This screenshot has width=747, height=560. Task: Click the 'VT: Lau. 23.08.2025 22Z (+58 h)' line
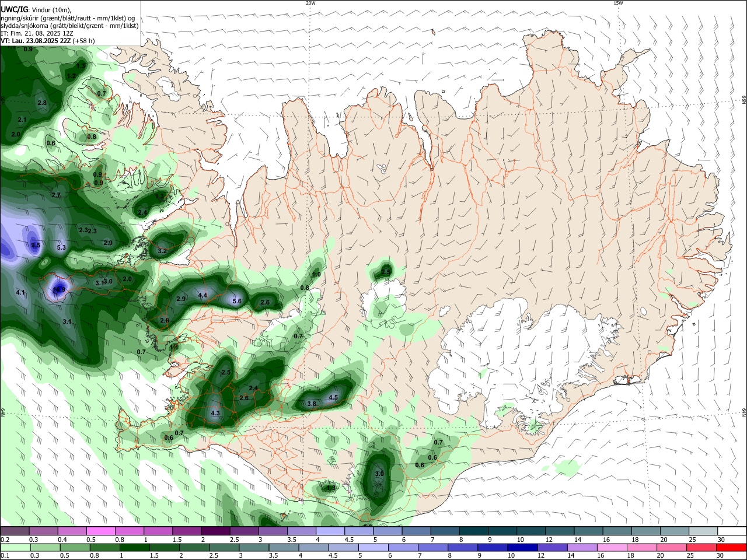47,41
